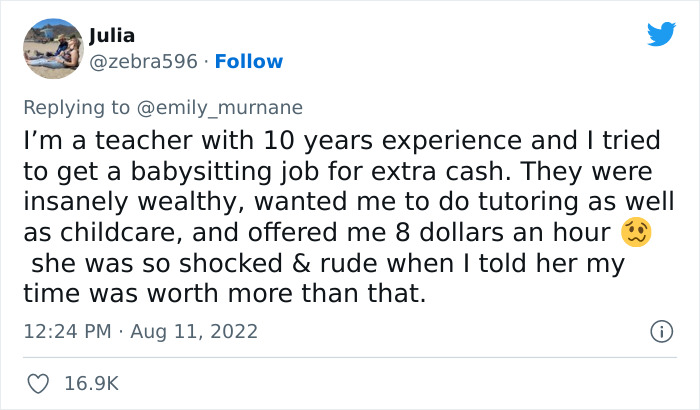This screenshot has width=700, height=410.
Task: Like the tweet with the heart icon
Action: (x=40, y=383)
